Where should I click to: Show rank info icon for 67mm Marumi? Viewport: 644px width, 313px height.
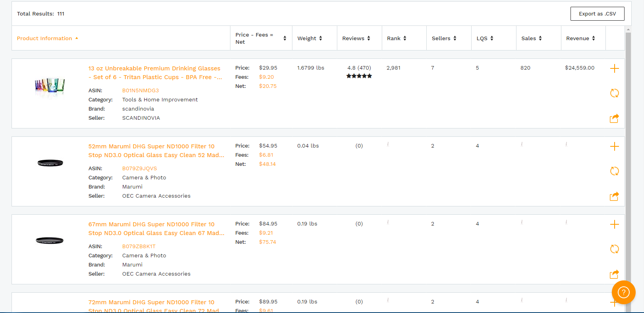tap(388, 222)
